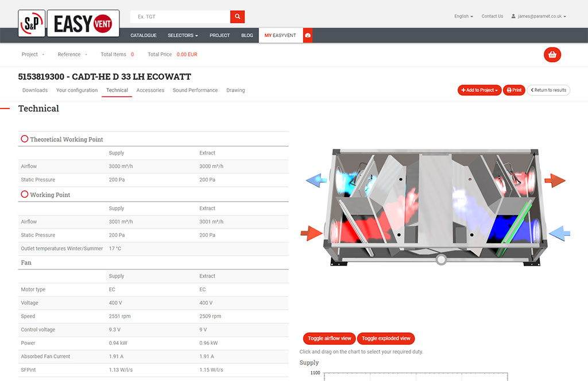
Task: Click the Supply chart heading
Action: click(309, 363)
